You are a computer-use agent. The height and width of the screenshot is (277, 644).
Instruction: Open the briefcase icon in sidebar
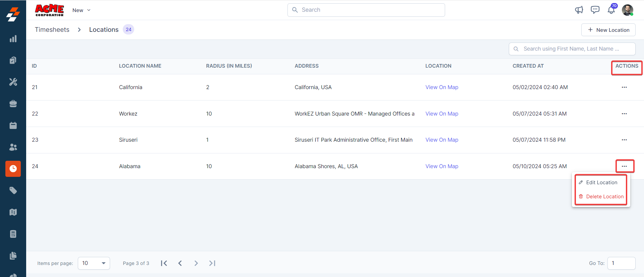tap(13, 104)
